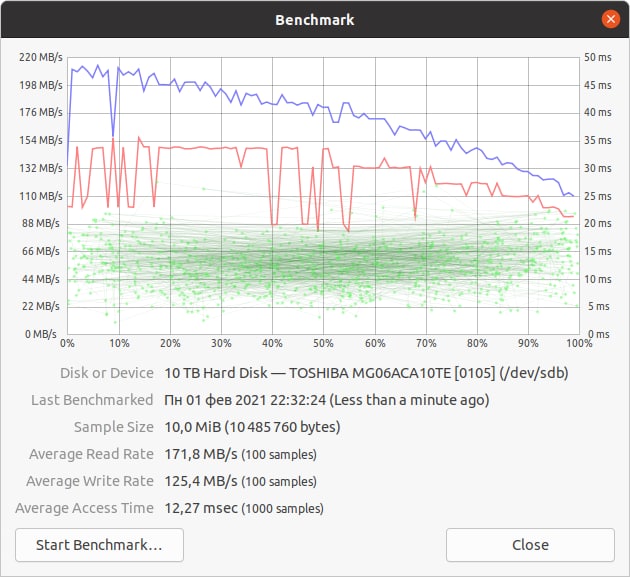
Task: Click the '60%' x-axis label
Action: pyautogui.click(x=375, y=344)
